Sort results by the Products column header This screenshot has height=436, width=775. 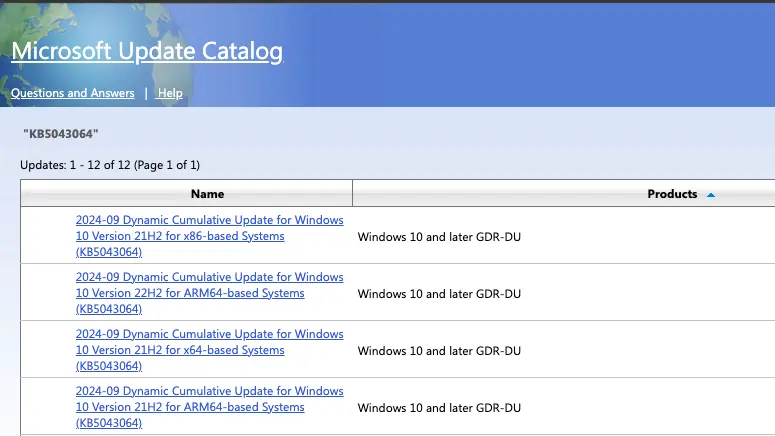[671, 194]
